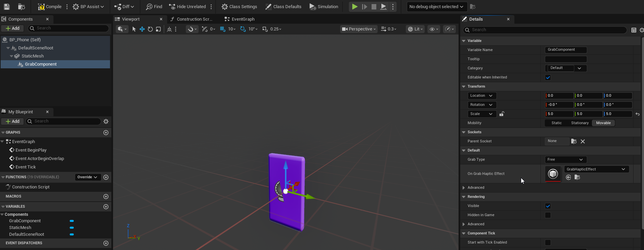The width and height of the screenshot is (644, 250).
Task: Toggle Editable when Inherited checkbox
Action: (x=548, y=77)
